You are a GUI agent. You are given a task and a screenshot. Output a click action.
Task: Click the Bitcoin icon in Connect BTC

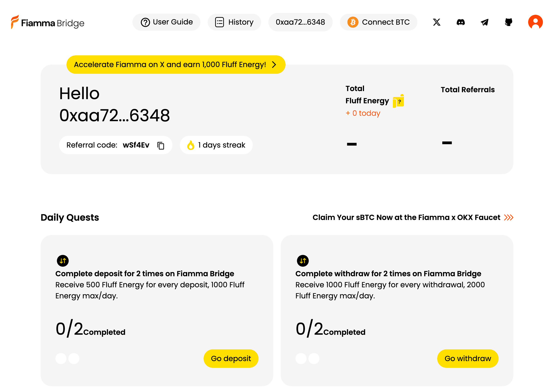(x=353, y=22)
